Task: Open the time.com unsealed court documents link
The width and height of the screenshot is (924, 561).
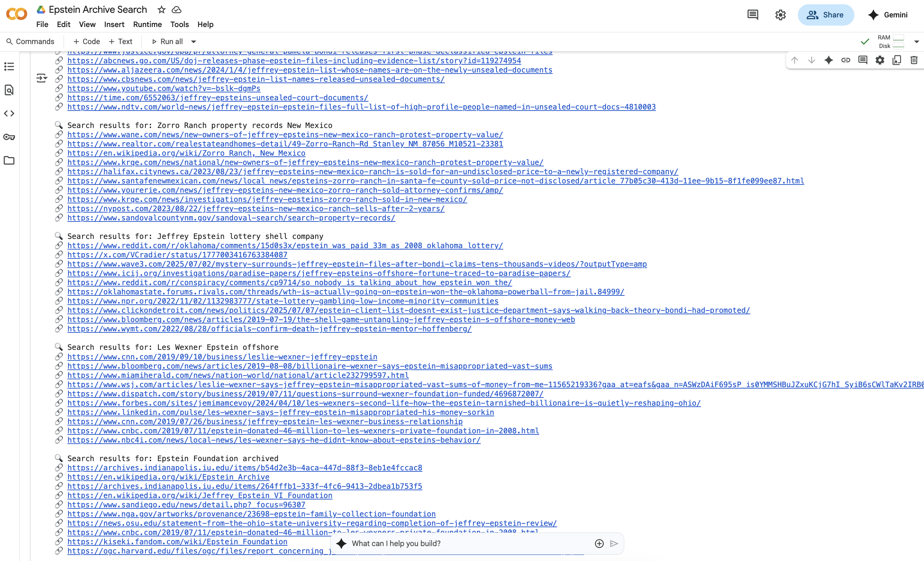Action: (x=218, y=97)
